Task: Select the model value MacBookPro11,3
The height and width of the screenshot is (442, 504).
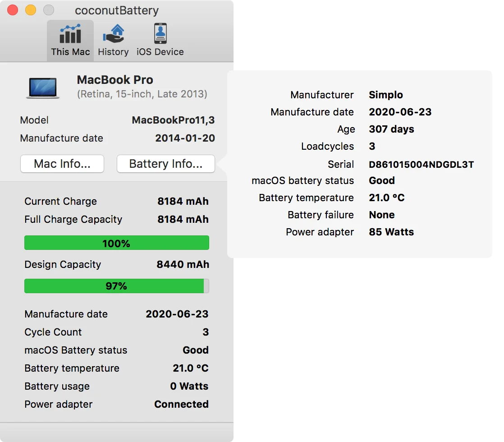Action: tap(173, 120)
